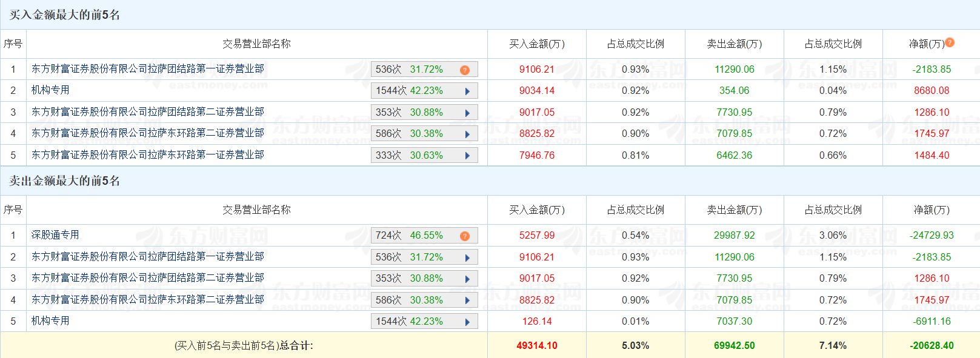Click blue arrow by 1544次 42.23% in sell table
The image size is (980, 358).
(x=467, y=322)
